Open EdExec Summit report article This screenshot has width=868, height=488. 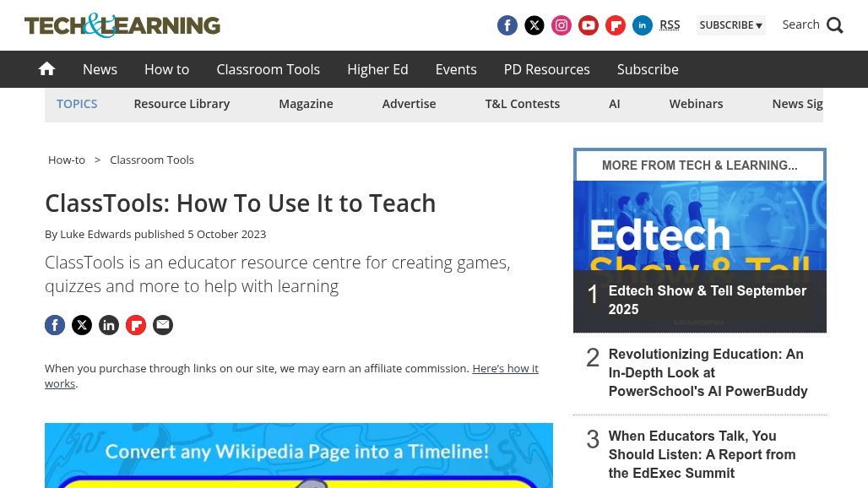pyautogui.click(x=702, y=454)
